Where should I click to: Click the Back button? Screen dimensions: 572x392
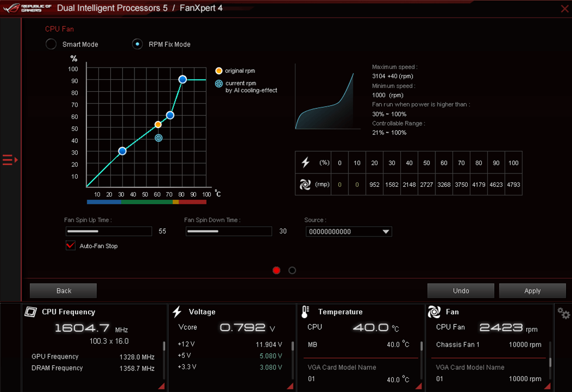click(63, 290)
